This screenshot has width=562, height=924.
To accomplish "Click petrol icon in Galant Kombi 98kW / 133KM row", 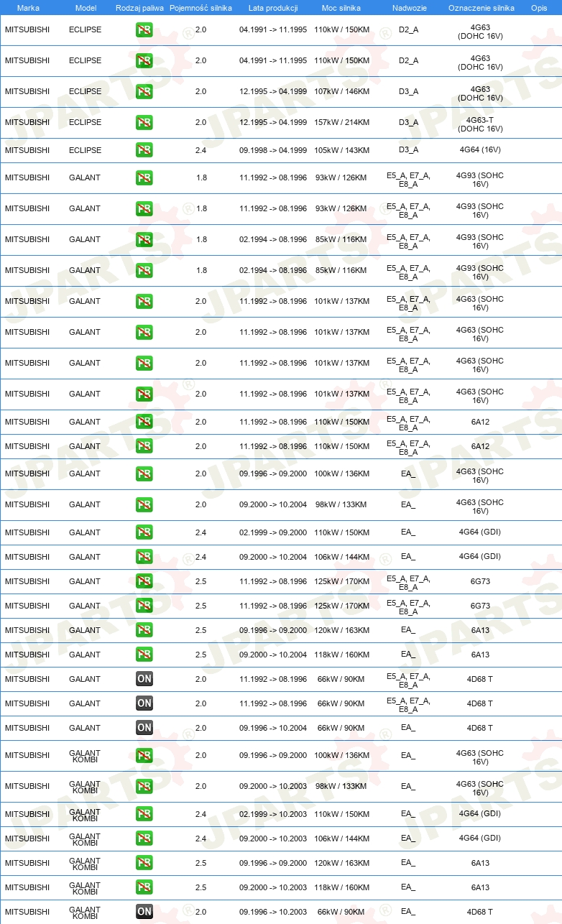I will (x=144, y=786).
